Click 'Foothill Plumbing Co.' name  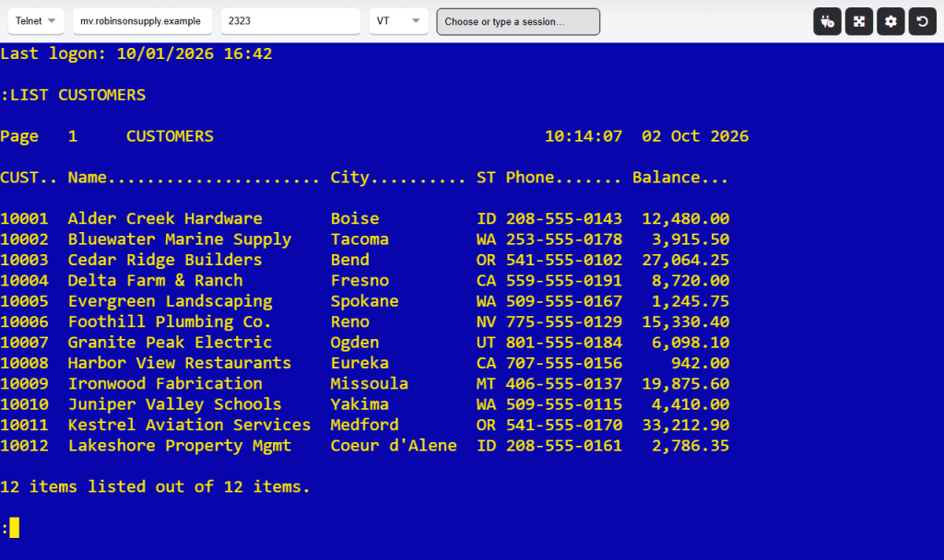170,321
